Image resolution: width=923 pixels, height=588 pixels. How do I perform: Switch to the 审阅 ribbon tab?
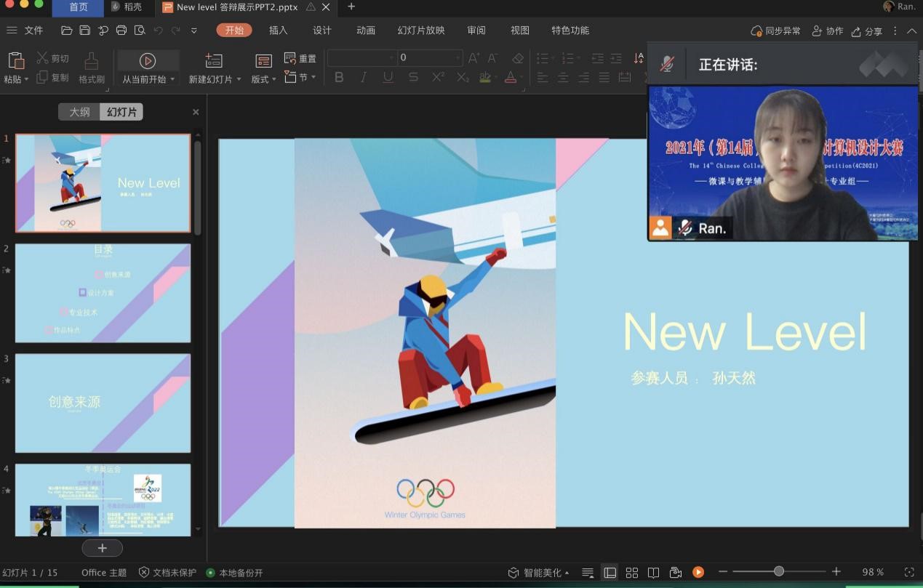[476, 31]
